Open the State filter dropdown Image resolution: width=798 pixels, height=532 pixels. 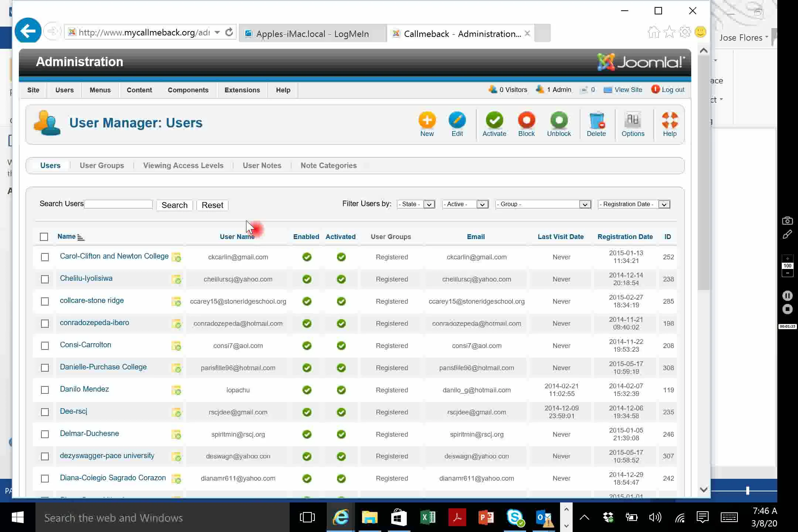[x=416, y=204]
